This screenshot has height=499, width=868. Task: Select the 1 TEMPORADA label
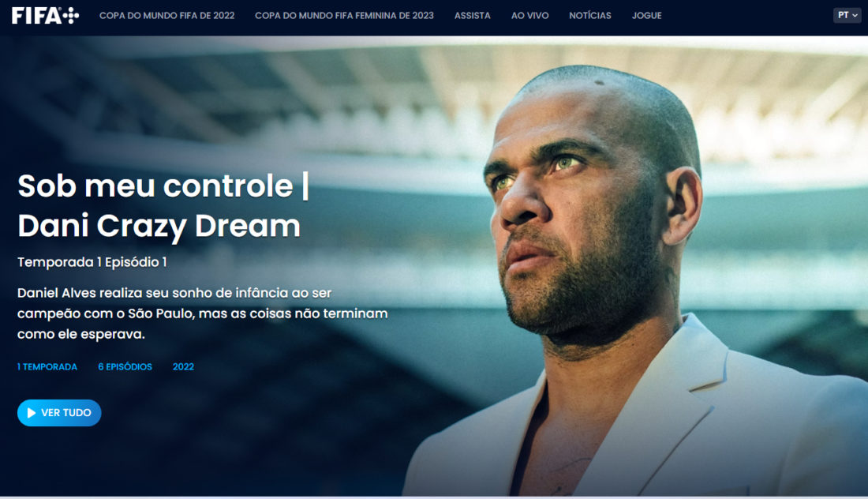point(47,366)
